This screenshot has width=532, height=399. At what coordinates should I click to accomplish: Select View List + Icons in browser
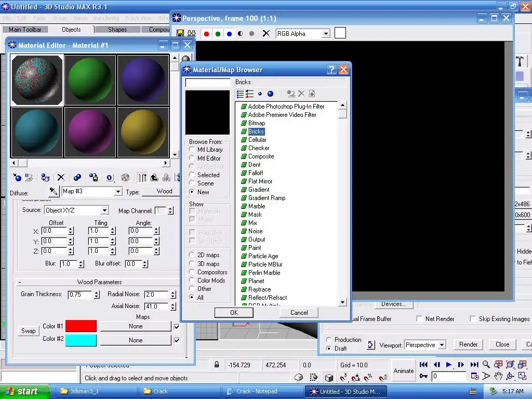pyautogui.click(x=250, y=94)
